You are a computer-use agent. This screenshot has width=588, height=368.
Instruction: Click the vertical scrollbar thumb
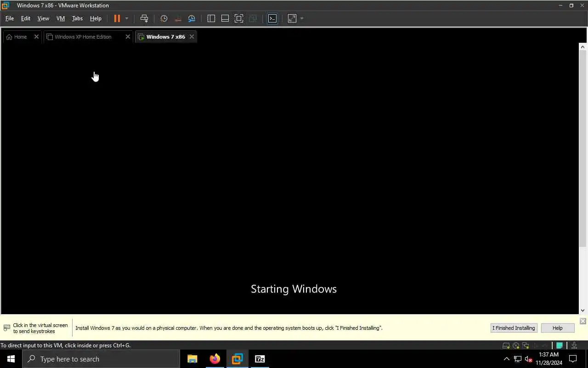[582, 149]
